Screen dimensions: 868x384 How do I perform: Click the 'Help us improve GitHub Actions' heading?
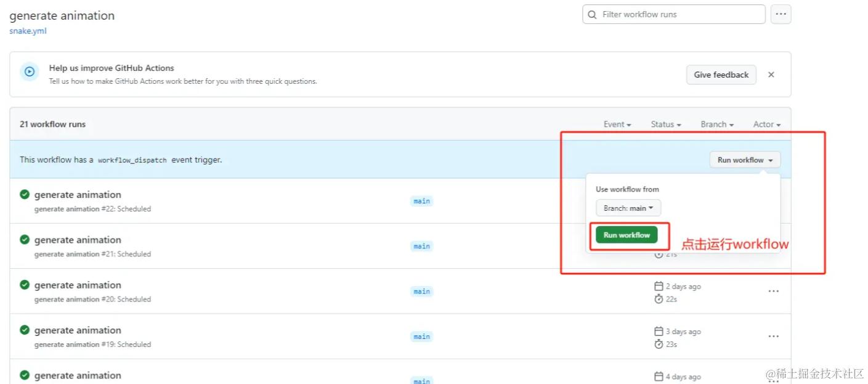click(112, 68)
